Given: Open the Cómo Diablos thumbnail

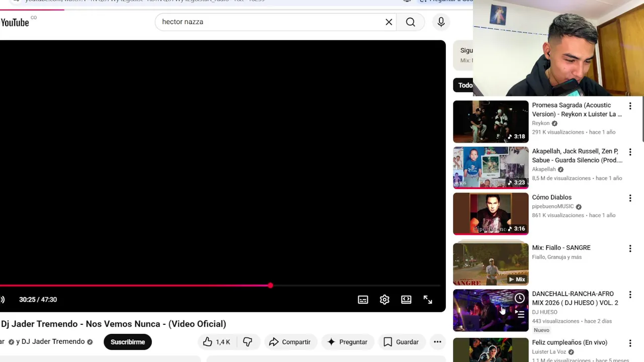Looking at the screenshot, I should pos(491,214).
